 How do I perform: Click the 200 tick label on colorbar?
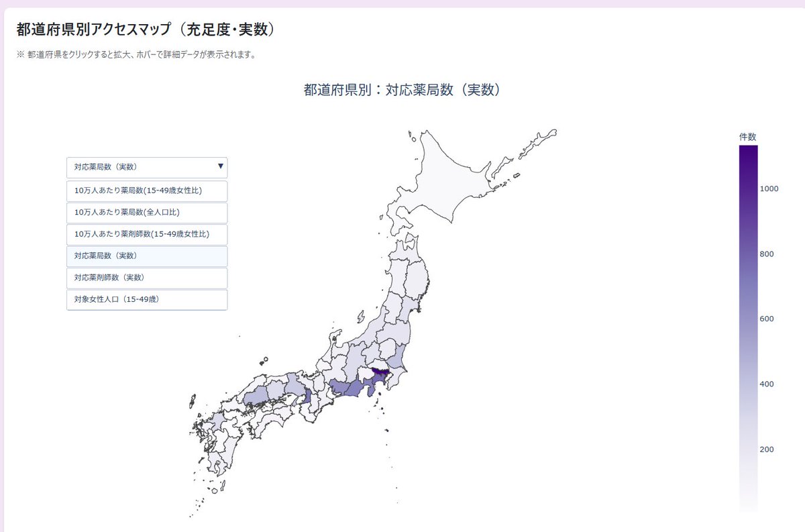pyautogui.click(x=767, y=449)
